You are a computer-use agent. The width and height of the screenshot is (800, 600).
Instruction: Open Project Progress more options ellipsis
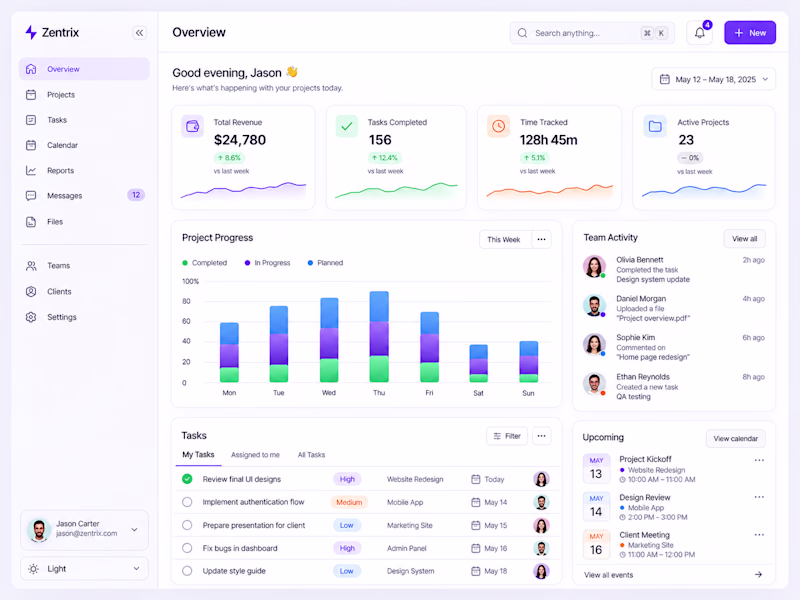[x=541, y=239]
